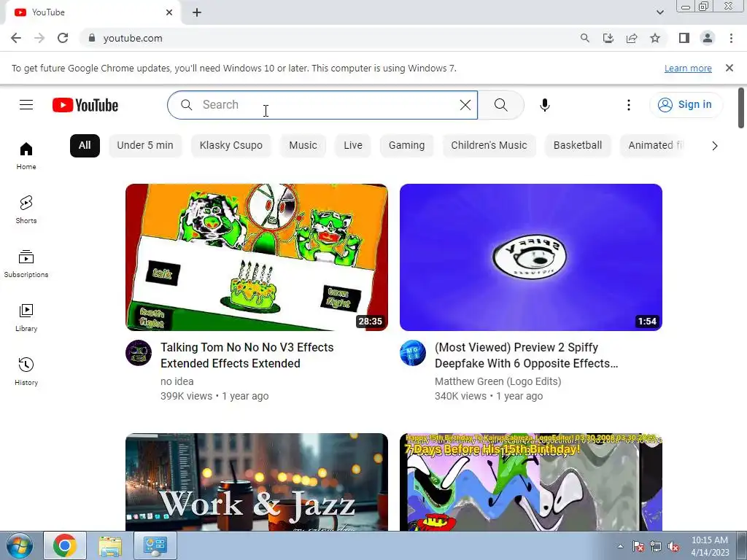Open Library in the sidebar
The image size is (747, 560).
click(x=26, y=318)
